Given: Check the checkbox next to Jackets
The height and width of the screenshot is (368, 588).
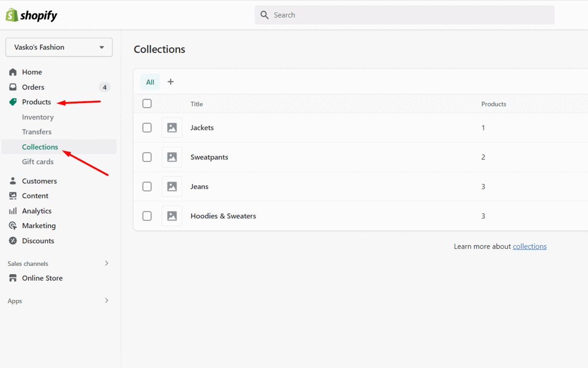Looking at the screenshot, I should click(x=147, y=128).
